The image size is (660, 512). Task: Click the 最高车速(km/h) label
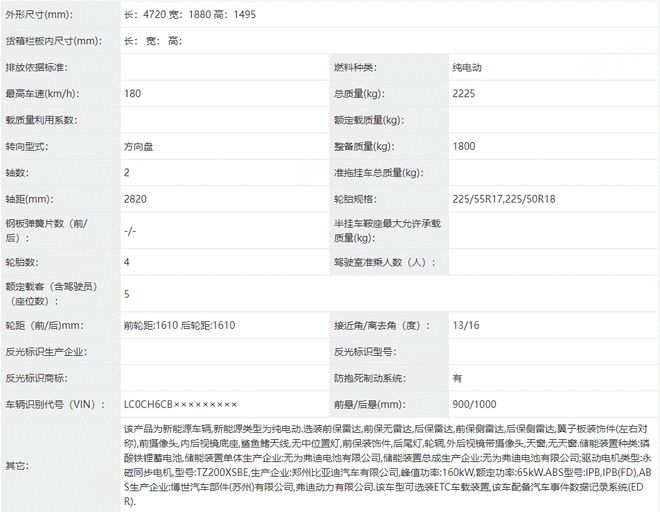pos(42,93)
